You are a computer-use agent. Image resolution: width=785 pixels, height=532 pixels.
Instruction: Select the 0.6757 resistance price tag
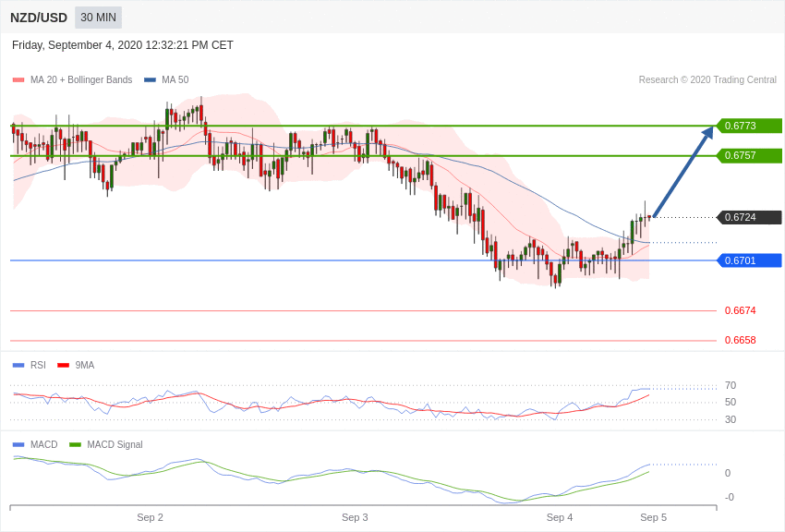(x=749, y=156)
